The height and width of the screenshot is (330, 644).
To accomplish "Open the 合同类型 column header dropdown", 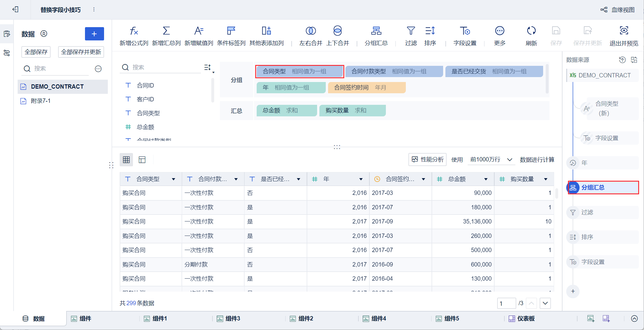I will pos(173,179).
